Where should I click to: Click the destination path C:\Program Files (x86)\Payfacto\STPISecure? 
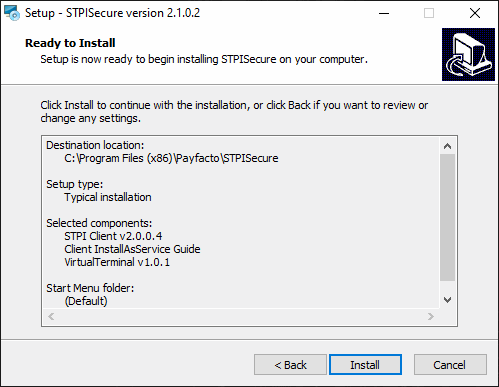pyautogui.click(x=171, y=158)
